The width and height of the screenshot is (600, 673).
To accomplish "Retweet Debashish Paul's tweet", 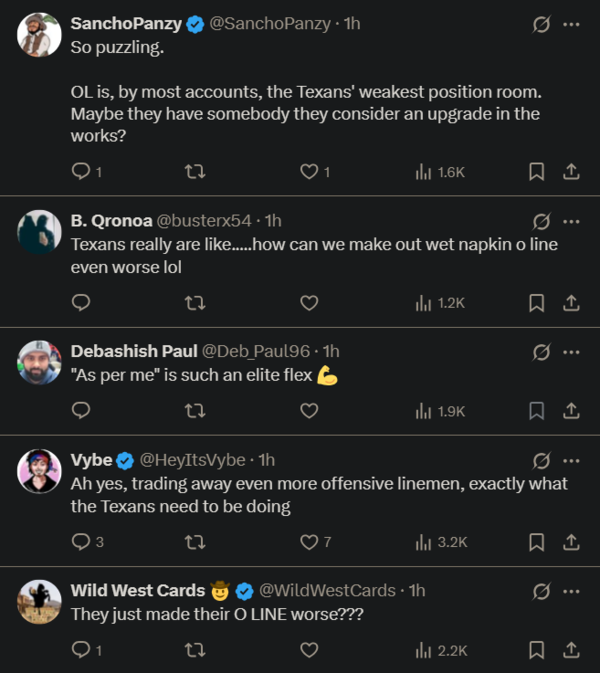I will (x=196, y=410).
